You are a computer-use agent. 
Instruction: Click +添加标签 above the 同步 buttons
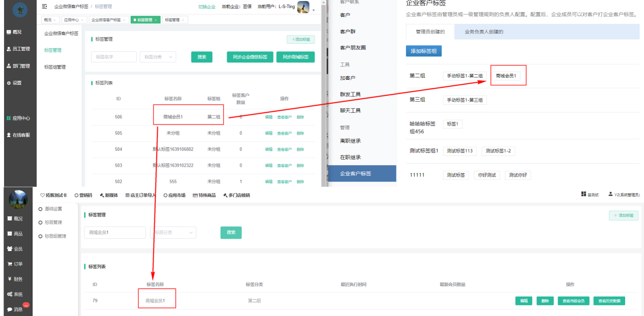point(301,39)
